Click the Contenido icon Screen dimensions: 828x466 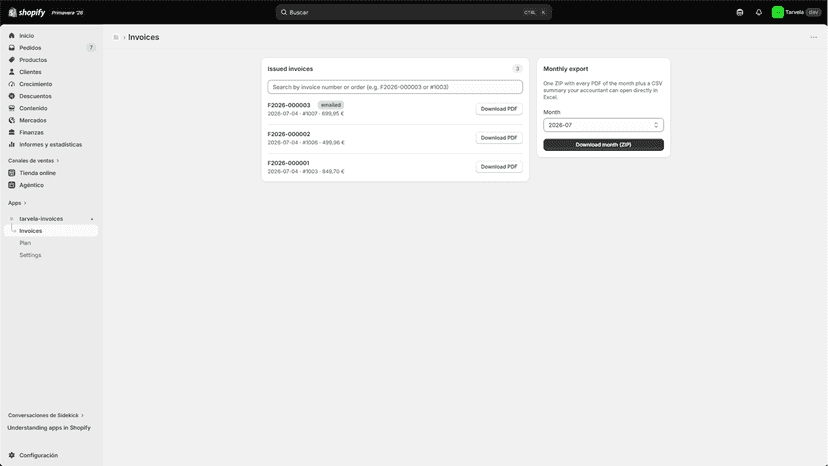(12, 108)
